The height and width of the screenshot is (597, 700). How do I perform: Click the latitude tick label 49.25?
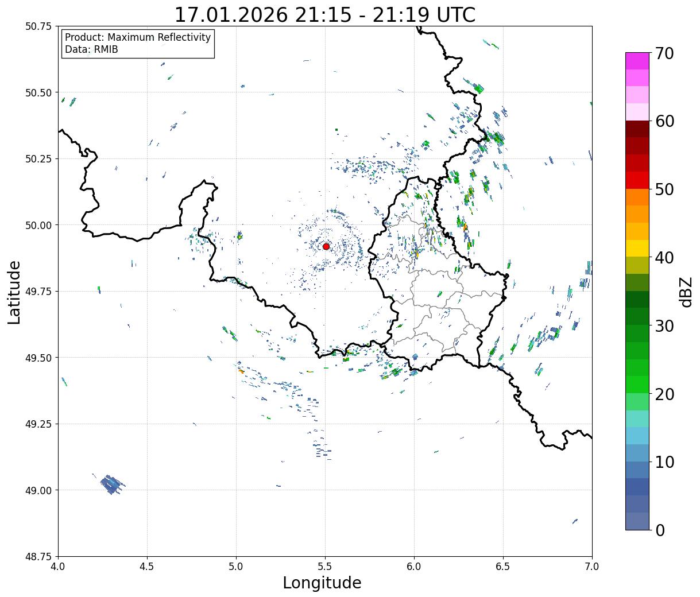click(38, 424)
